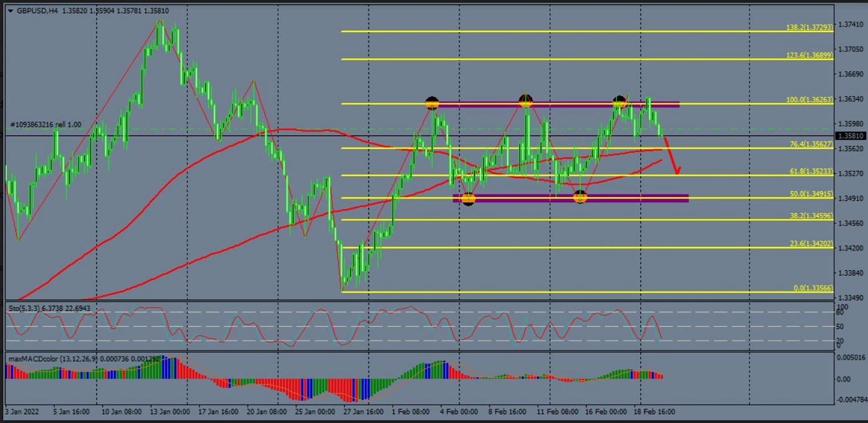Click the rightmost black dot at the 100.0 level
The width and height of the screenshot is (868, 423).
620,102
